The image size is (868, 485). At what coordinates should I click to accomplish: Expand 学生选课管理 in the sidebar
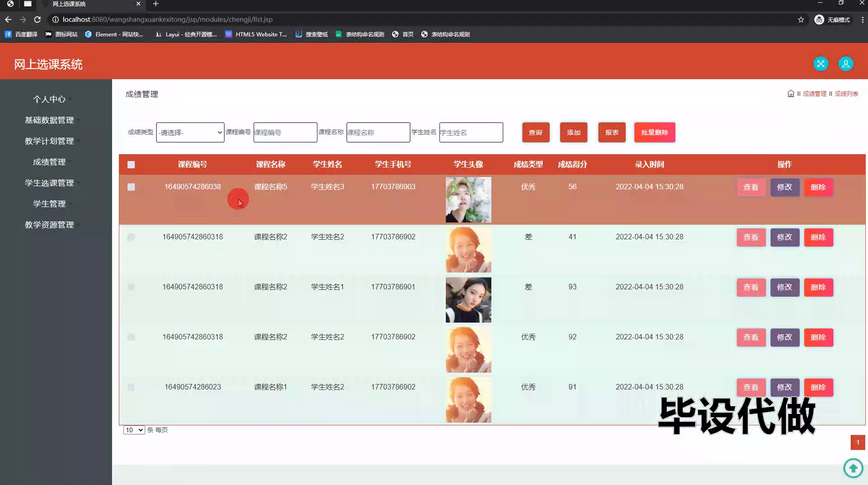pos(49,183)
